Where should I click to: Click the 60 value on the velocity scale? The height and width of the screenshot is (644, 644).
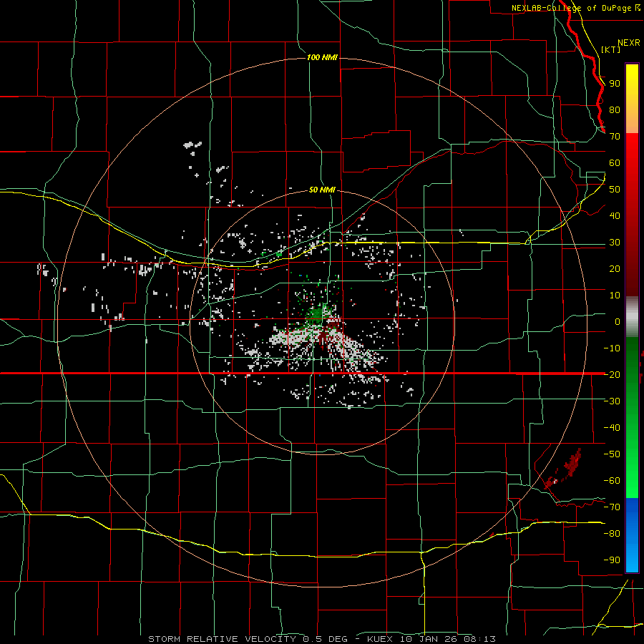[615, 162]
